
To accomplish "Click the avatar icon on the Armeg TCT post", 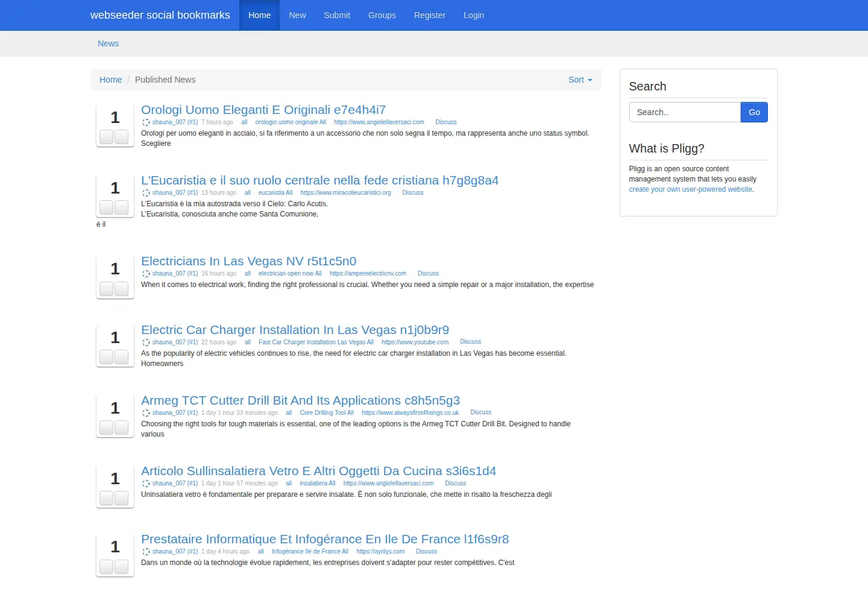I will [146, 413].
